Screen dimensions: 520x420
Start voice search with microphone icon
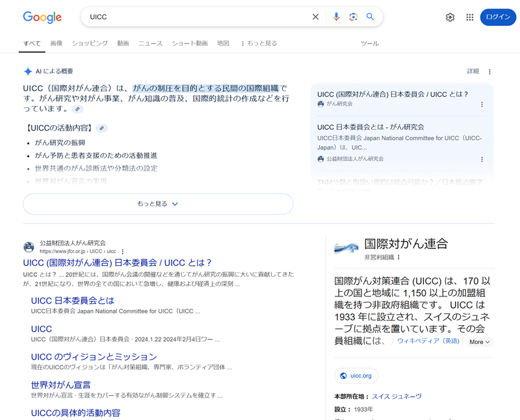point(336,17)
